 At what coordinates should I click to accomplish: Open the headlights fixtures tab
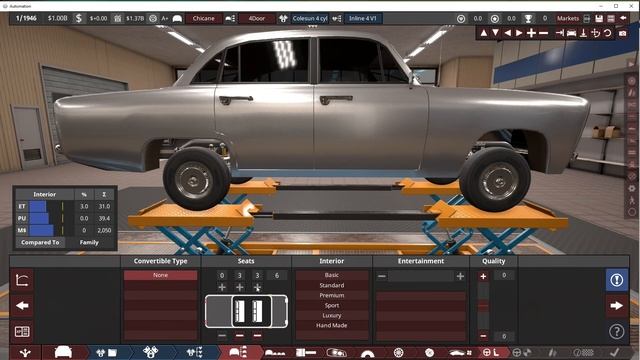pos(337,353)
